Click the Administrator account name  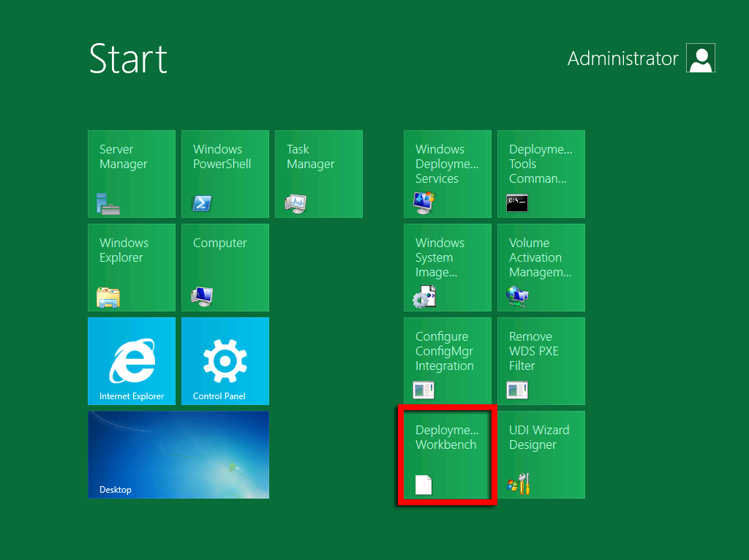tap(622, 59)
